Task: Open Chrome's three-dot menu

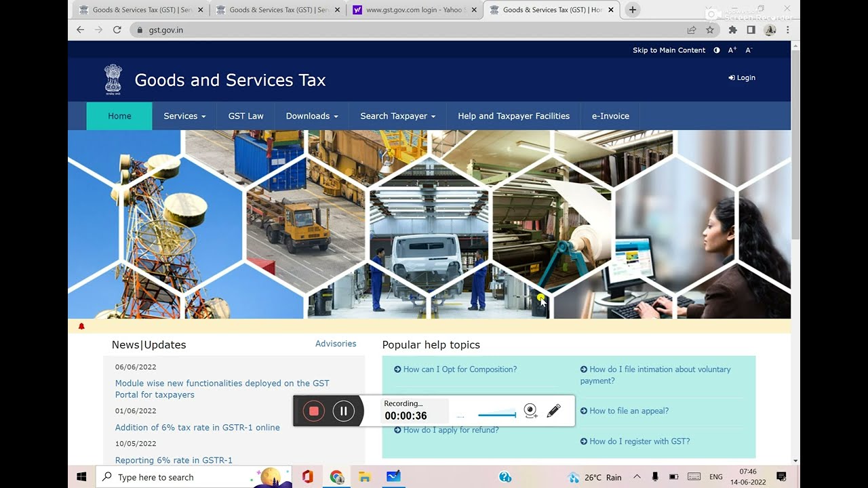Action: click(x=788, y=30)
